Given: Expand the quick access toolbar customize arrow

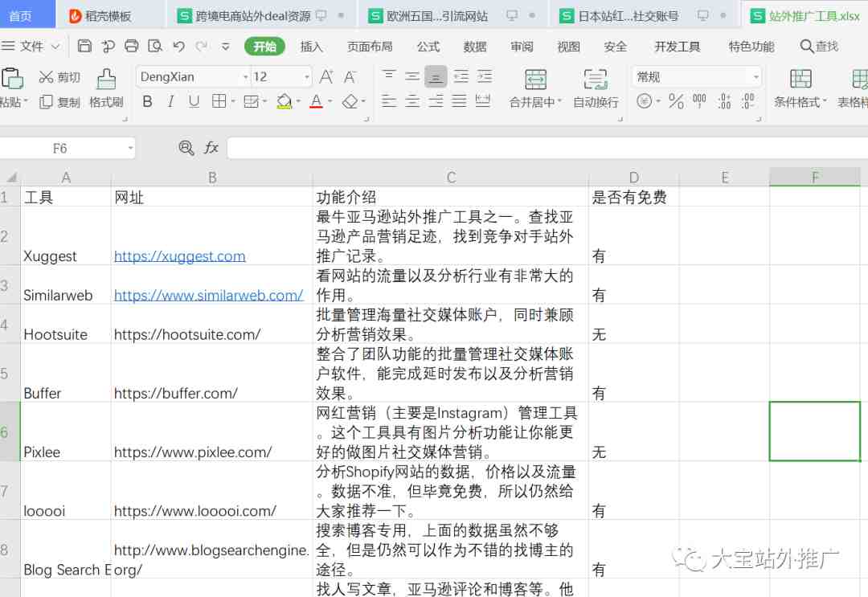Looking at the screenshot, I should pos(225,47).
